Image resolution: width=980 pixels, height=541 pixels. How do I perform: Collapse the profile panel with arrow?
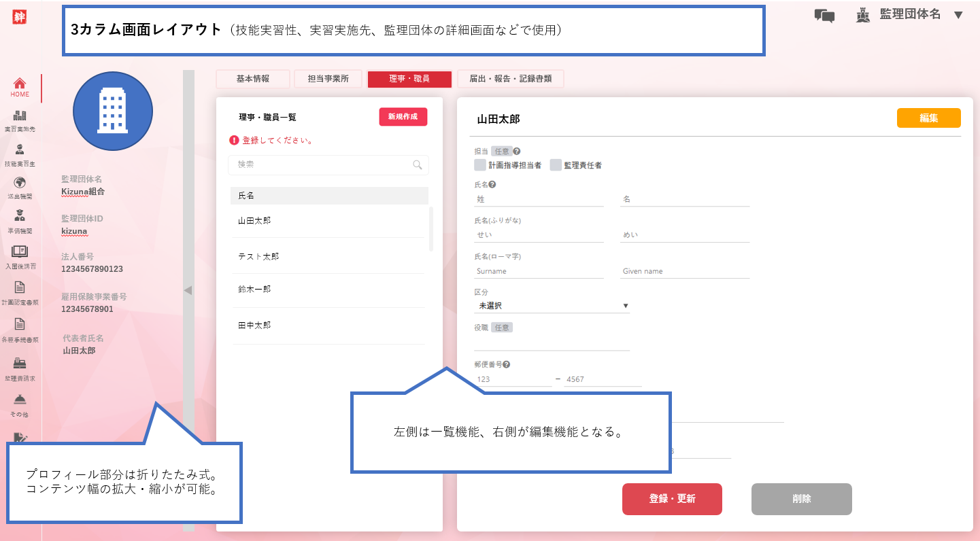pos(188,290)
